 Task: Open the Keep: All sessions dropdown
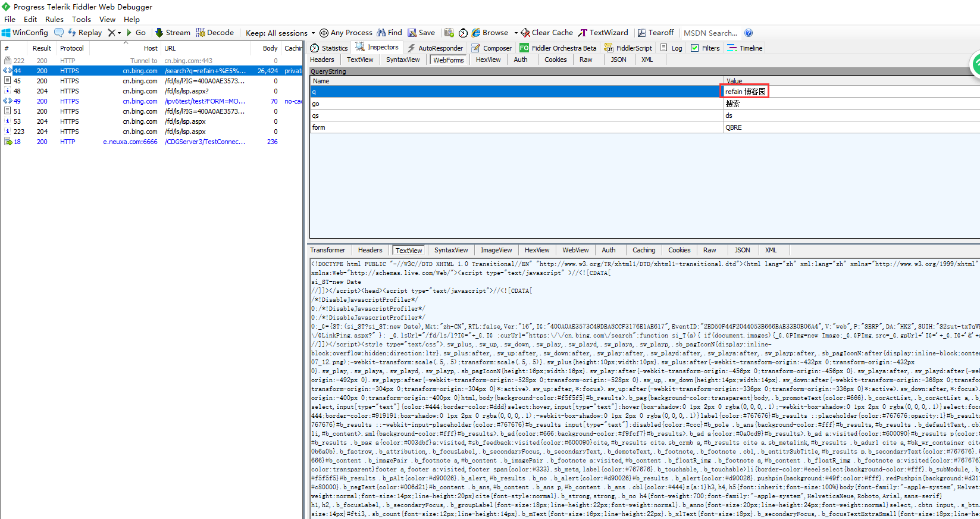pos(280,33)
